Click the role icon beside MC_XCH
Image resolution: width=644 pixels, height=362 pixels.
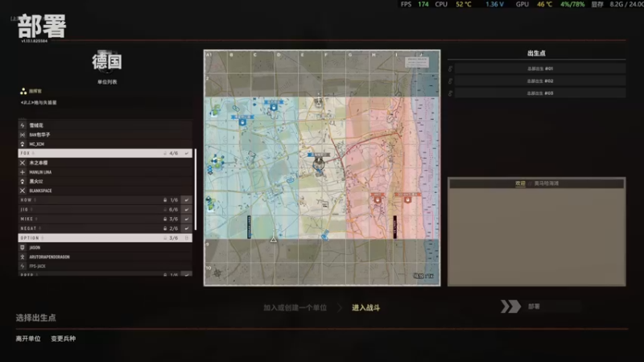(23, 144)
